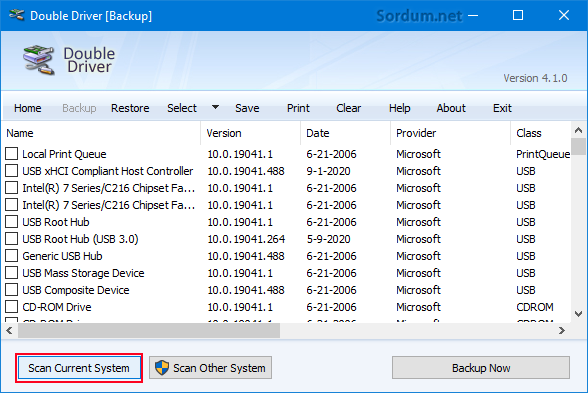Open the Select dropdown arrow
The width and height of the screenshot is (588, 393).
tap(215, 108)
